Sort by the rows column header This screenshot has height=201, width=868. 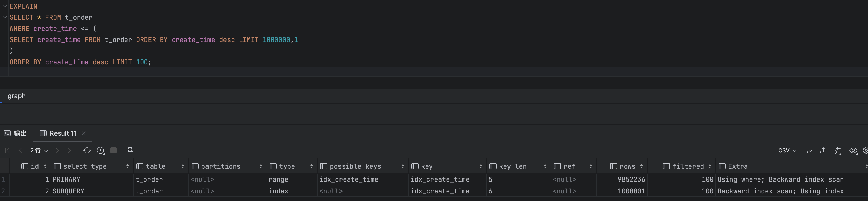(627, 166)
